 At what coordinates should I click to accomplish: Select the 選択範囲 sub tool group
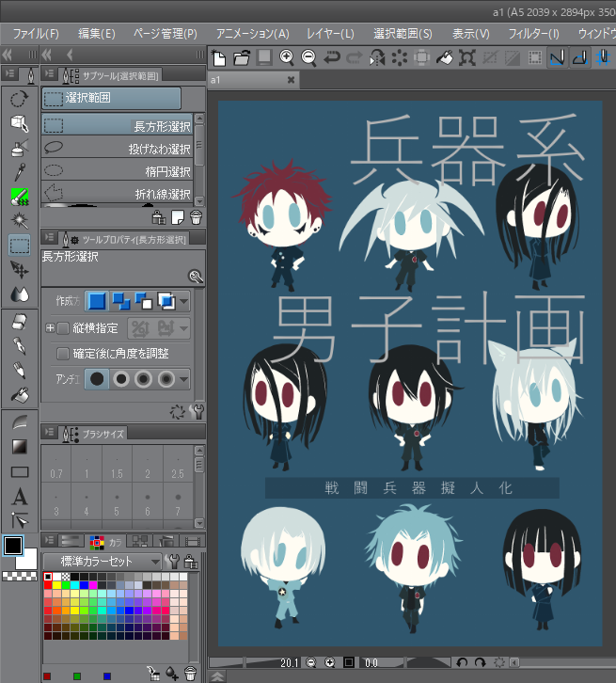point(112,98)
